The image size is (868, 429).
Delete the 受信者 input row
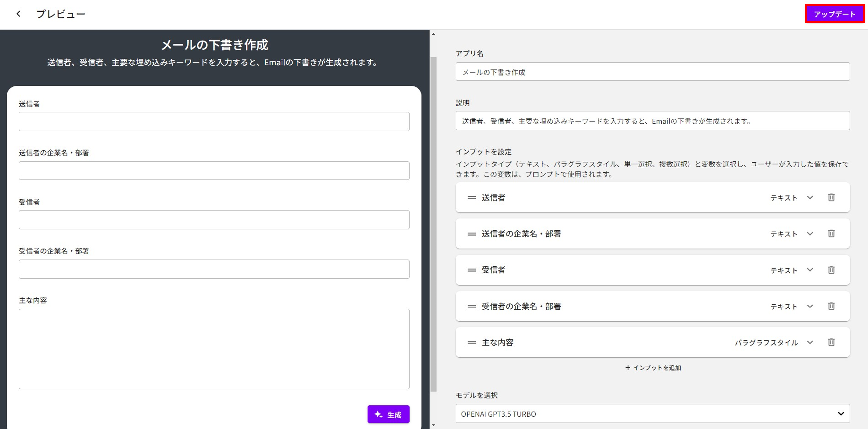[831, 270]
